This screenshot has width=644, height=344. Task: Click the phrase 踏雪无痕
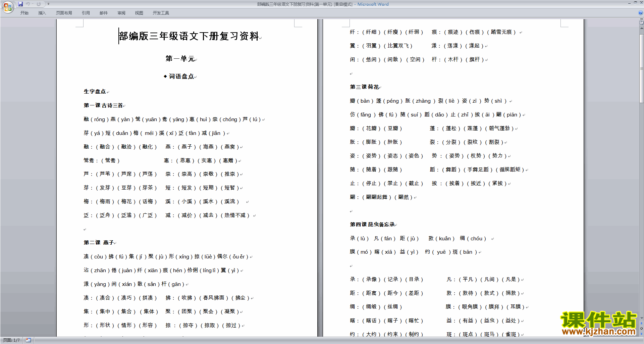click(x=501, y=32)
